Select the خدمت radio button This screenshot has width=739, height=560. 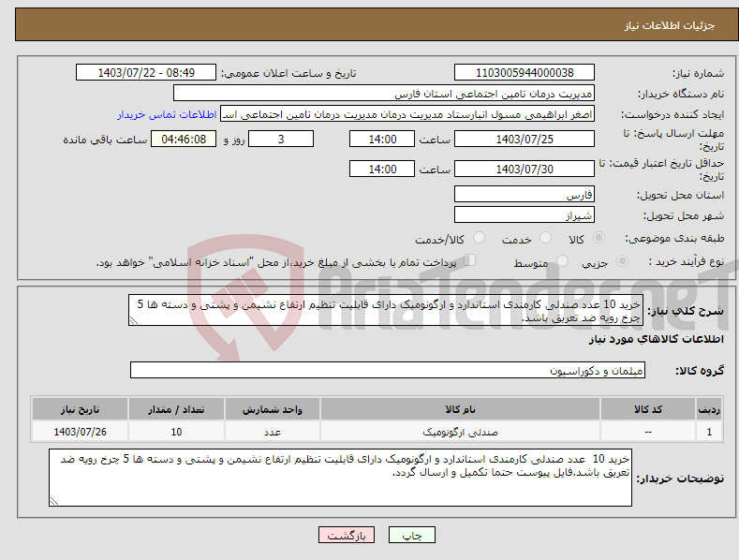[545, 238]
